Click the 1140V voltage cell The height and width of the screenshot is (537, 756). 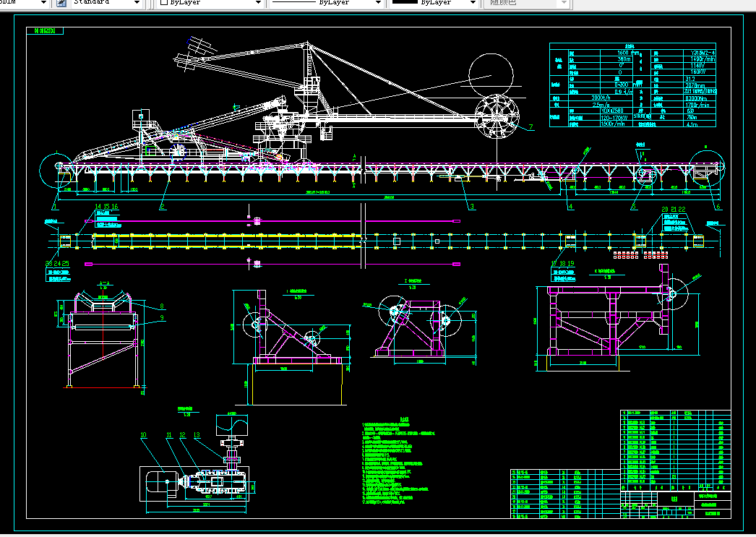coord(697,66)
